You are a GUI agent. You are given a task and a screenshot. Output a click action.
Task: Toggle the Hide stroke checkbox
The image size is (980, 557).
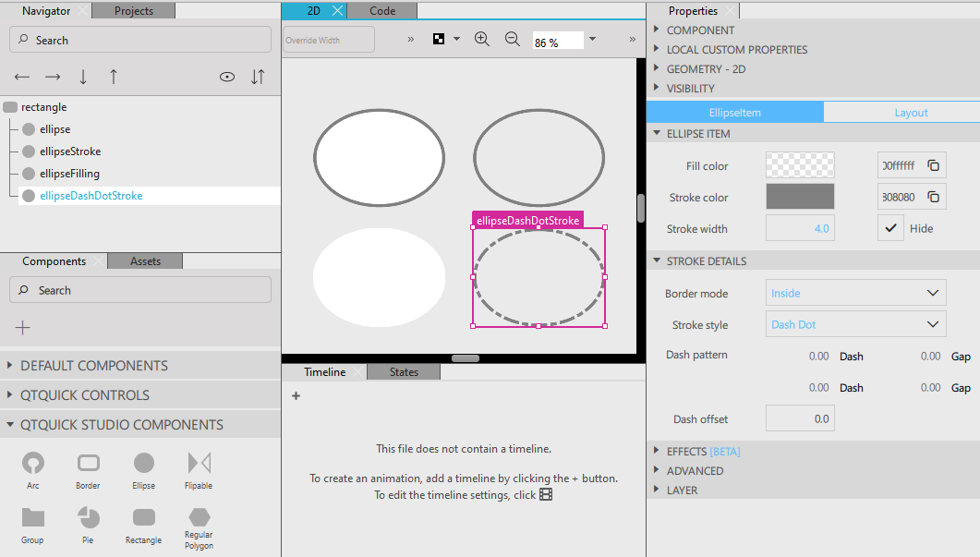pos(890,228)
